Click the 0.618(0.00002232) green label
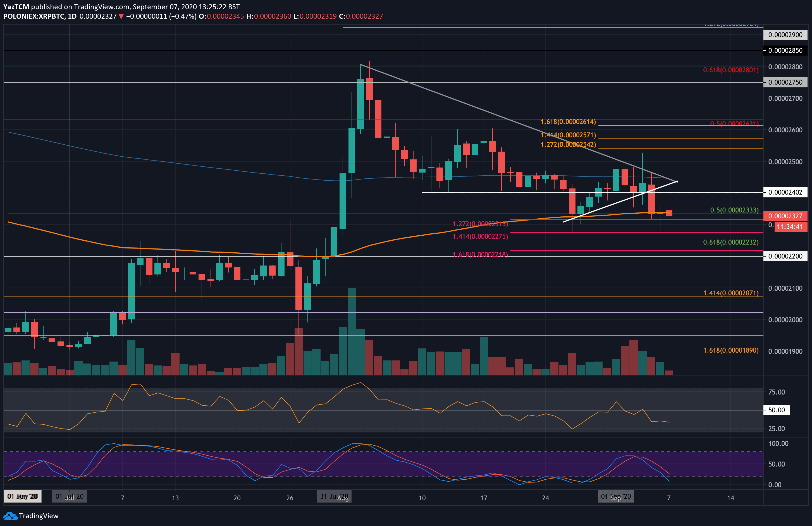 [731, 242]
